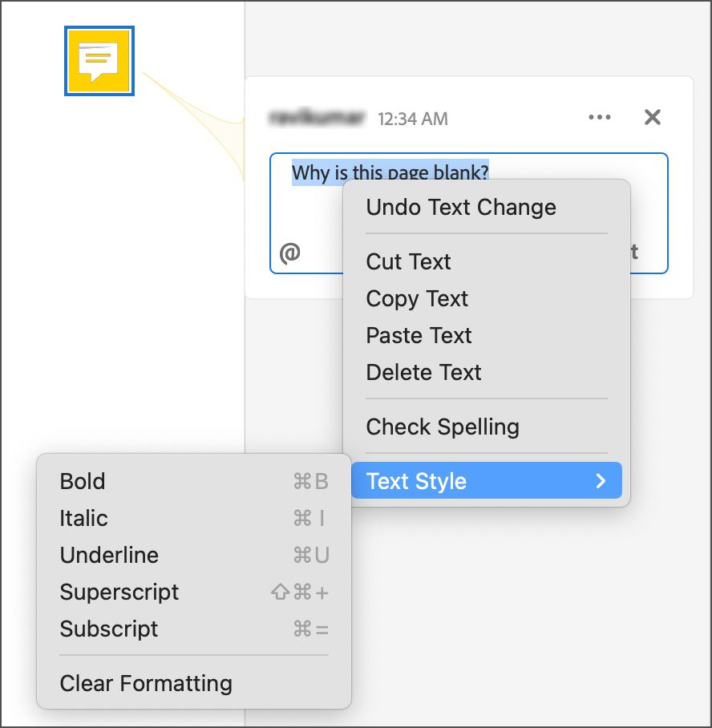This screenshot has width=712, height=728.
Task: Select Superscript text style
Action: (x=119, y=593)
